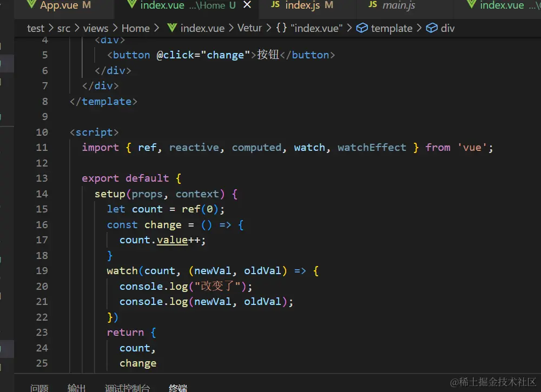
Task: Click 'export default' keyword text
Action: (126, 178)
